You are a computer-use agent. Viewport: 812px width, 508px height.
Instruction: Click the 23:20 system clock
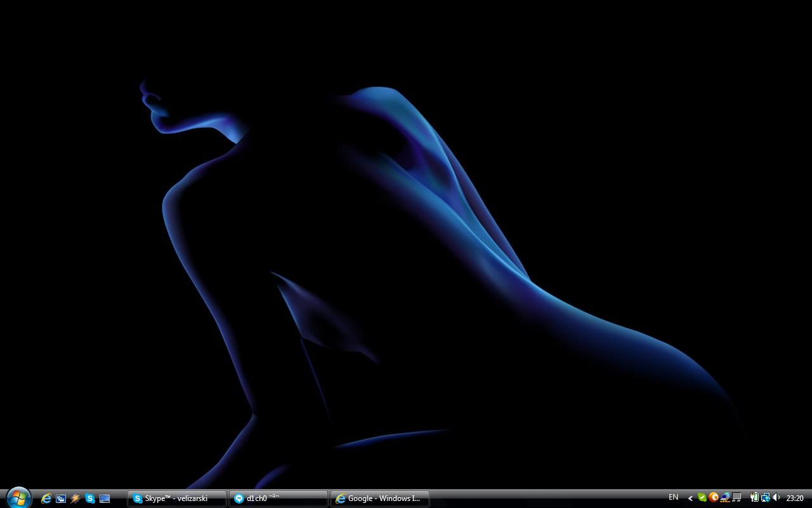[x=794, y=498]
